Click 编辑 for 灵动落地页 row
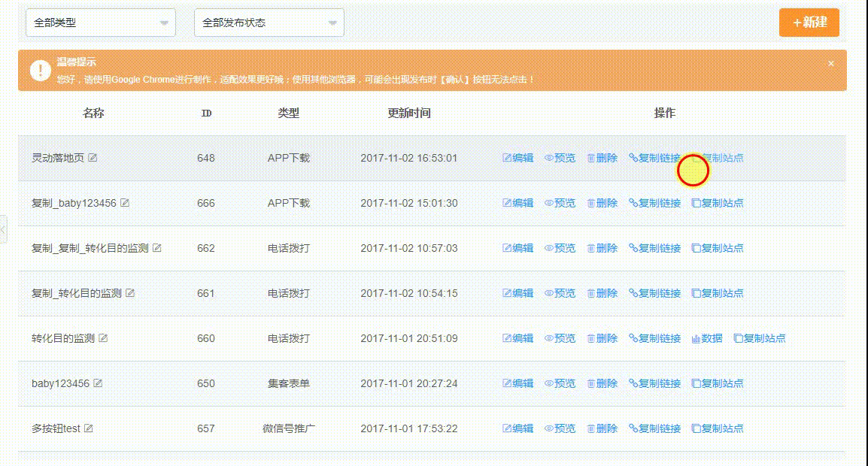The height and width of the screenshot is (466, 868). click(x=517, y=158)
